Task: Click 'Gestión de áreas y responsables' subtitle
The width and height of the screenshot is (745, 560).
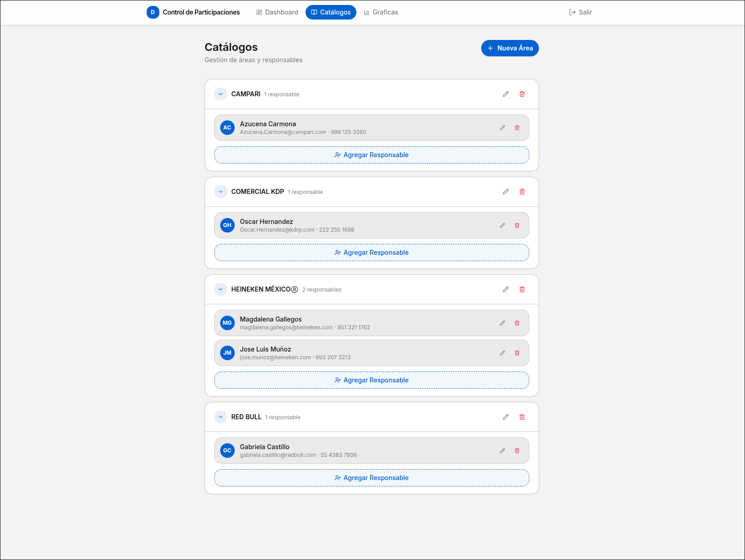Action: (253, 60)
